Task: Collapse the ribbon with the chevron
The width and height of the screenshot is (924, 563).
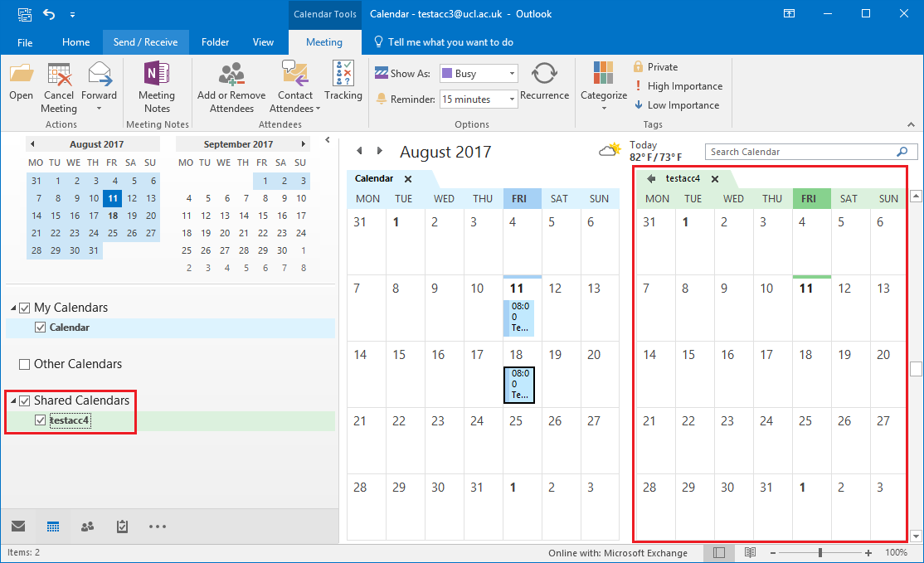Action: coord(911,124)
